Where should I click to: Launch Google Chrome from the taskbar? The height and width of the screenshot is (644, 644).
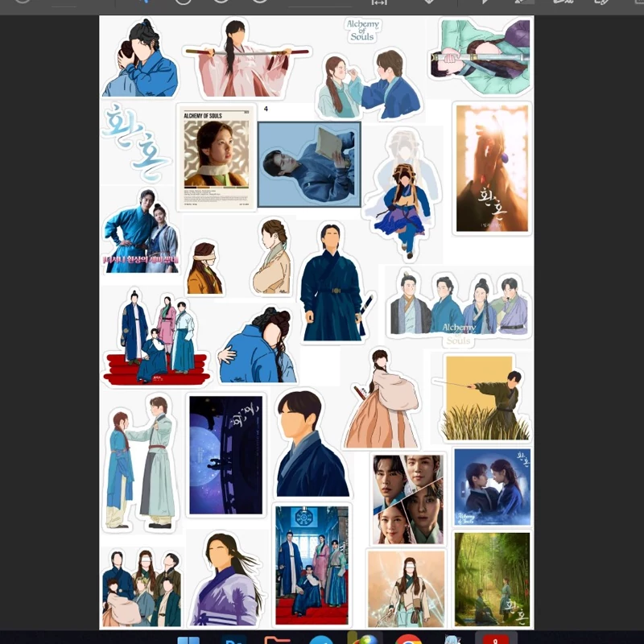(408, 640)
